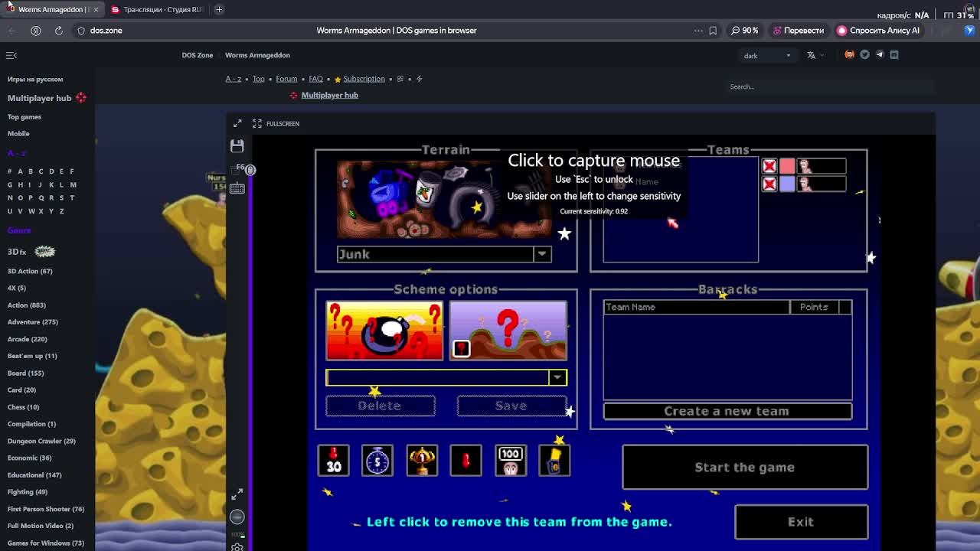This screenshot has height=551, width=980.
Task: Click the lightning bolt icon in site menu
Action: tap(419, 79)
